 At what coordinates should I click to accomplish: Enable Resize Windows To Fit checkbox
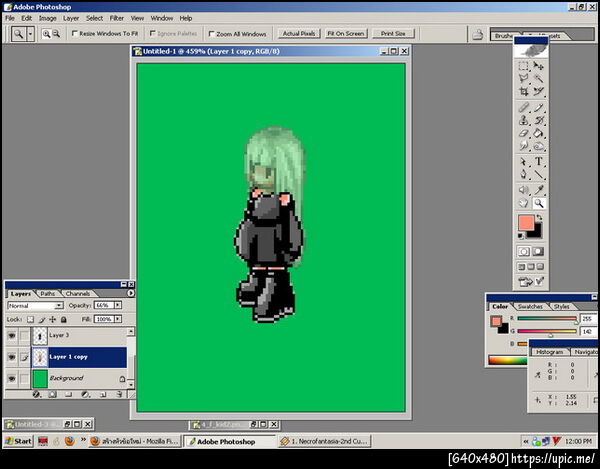coord(75,34)
